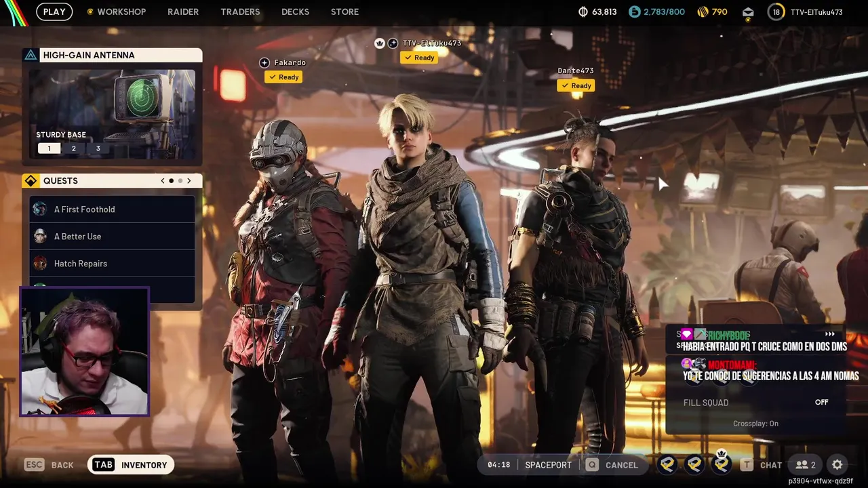
Task: Click the 04:18 matchmaking timer
Action: point(498,465)
